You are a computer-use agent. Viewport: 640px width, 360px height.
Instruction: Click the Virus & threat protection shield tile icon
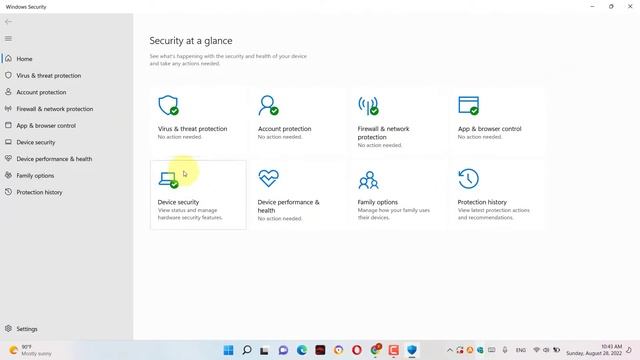point(168,105)
